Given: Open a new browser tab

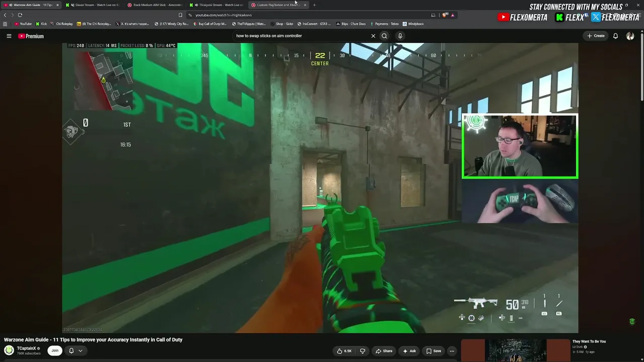Looking at the screenshot, I should [314, 5].
